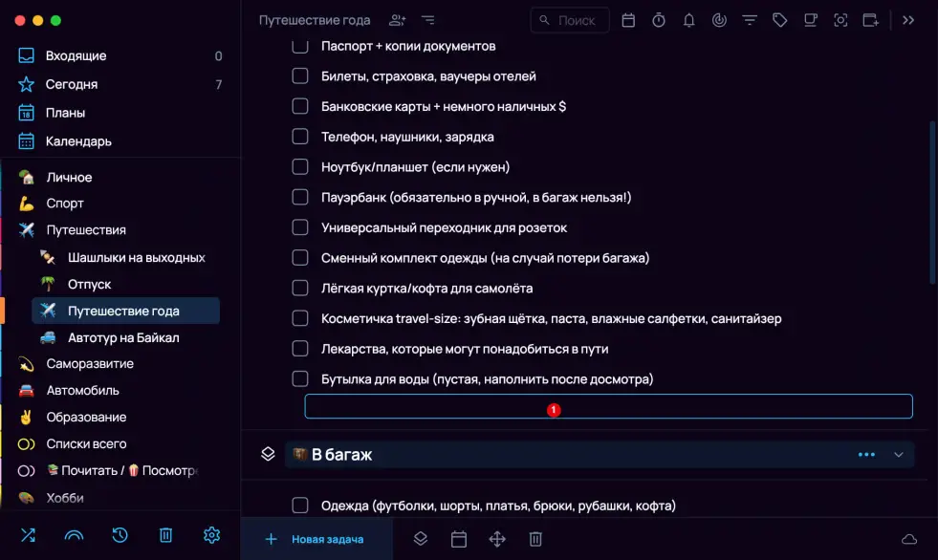
Task: Open the tag icon in toolbar
Action: 780,20
